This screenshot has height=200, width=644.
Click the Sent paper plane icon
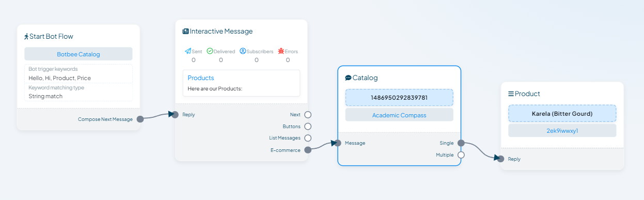coord(188,51)
